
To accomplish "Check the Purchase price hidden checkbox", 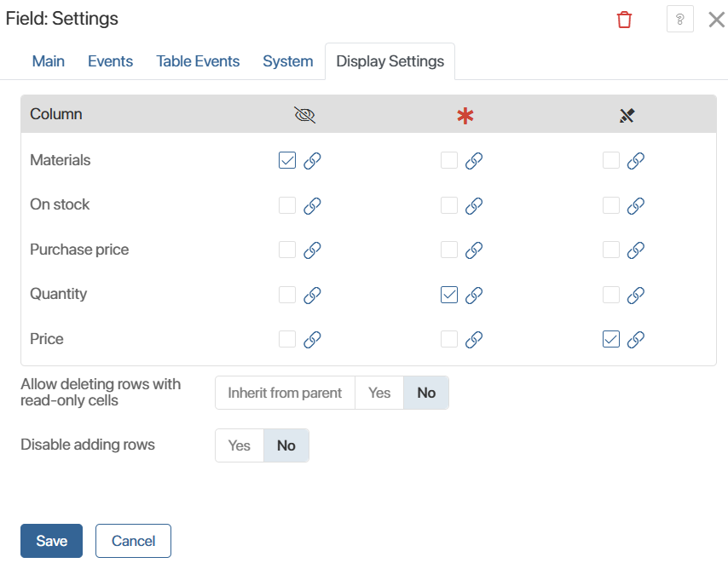I will click(x=287, y=250).
